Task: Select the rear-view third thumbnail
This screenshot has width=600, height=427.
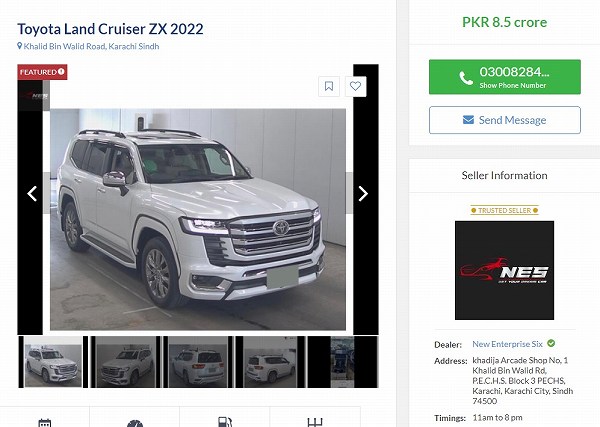Action: (198, 362)
